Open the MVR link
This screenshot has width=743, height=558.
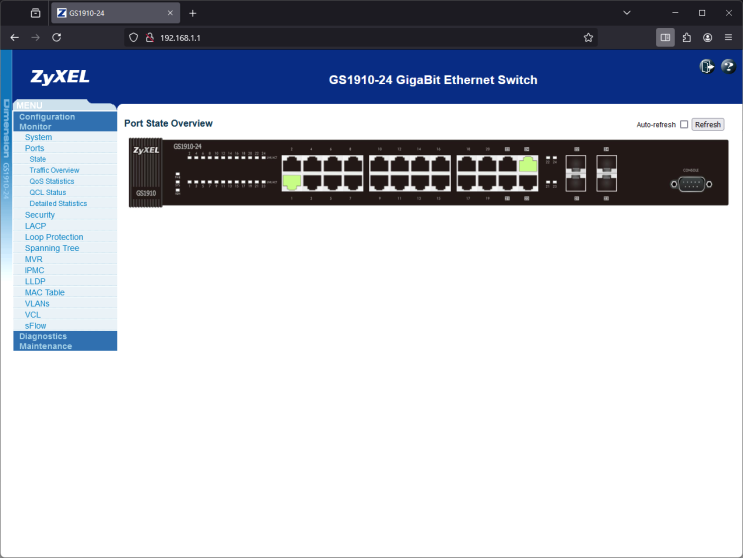click(x=34, y=259)
